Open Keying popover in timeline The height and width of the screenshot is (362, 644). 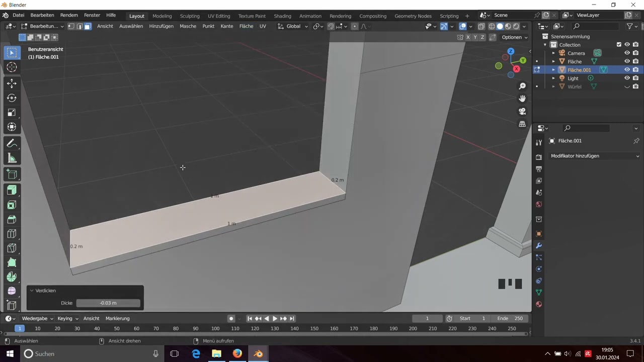[x=68, y=318]
